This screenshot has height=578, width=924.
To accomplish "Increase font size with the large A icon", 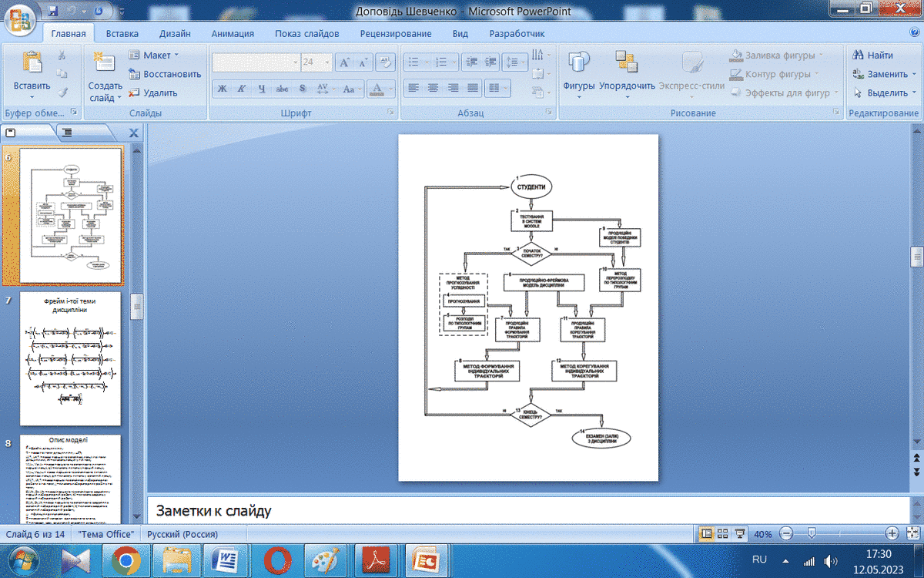I will (x=344, y=62).
